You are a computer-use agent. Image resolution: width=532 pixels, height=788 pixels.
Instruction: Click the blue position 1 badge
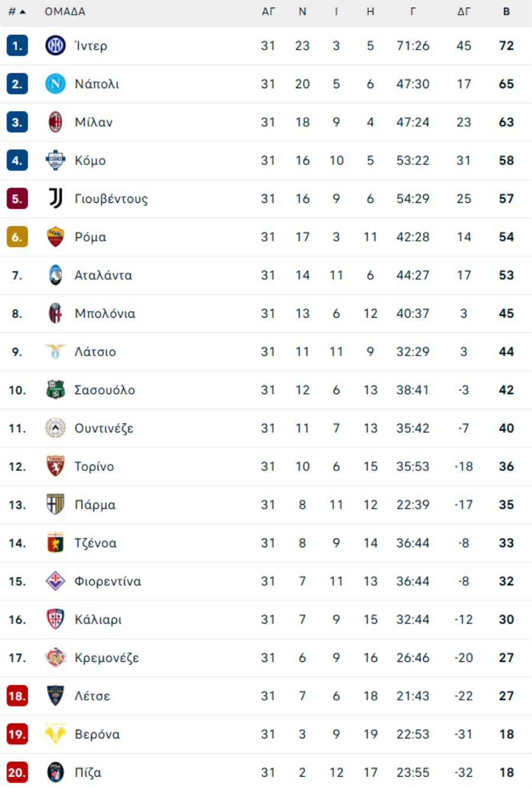[17, 46]
